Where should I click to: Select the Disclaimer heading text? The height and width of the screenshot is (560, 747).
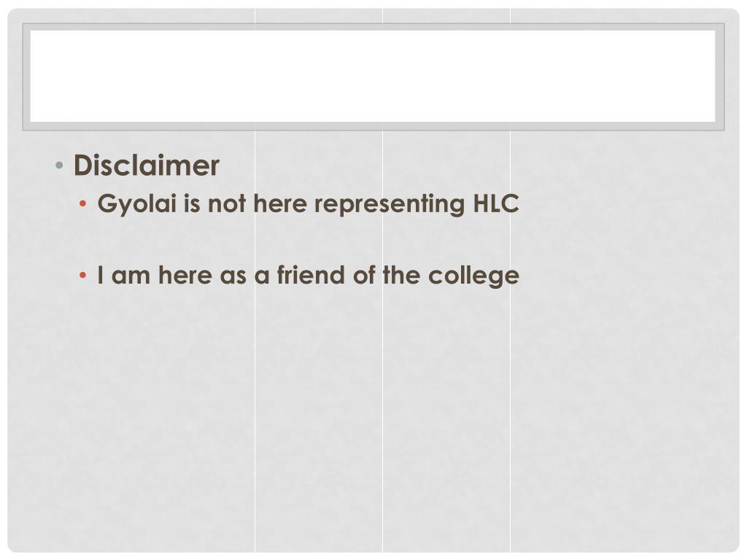pos(146,166)
